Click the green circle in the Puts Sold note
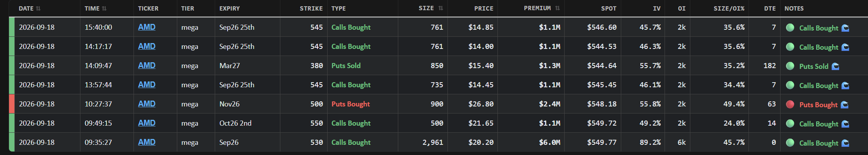868x155 pixels. 790,66
